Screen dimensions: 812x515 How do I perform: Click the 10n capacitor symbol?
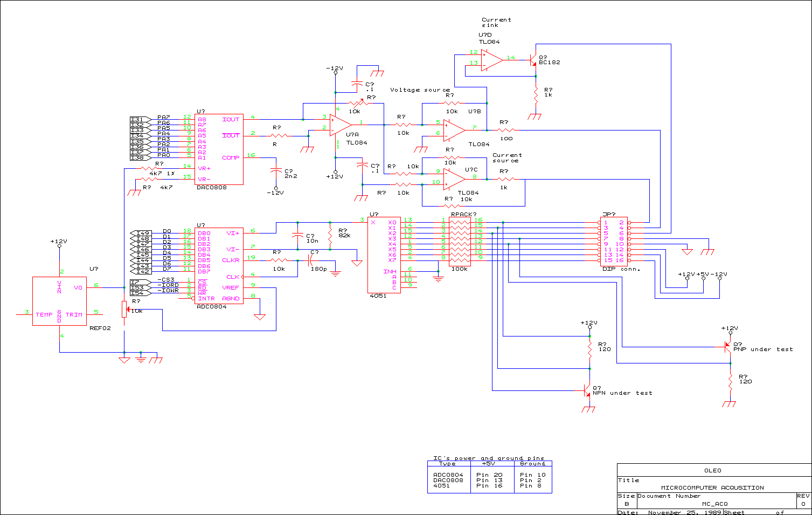coord(297,236)
